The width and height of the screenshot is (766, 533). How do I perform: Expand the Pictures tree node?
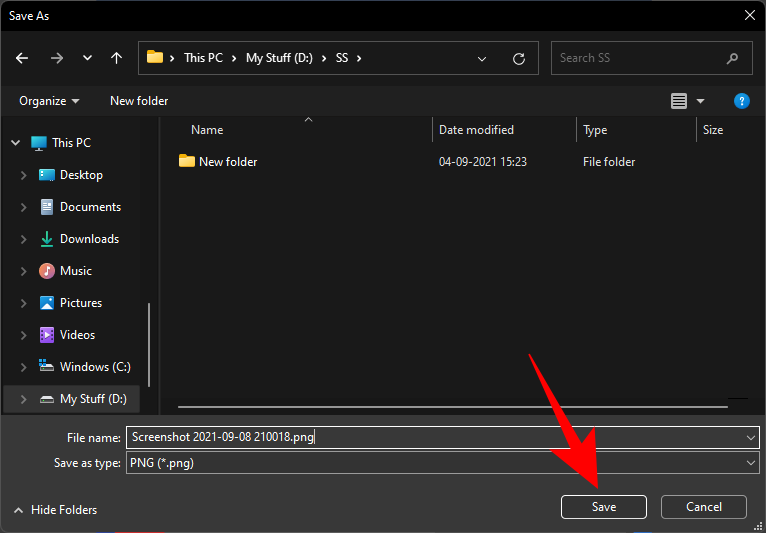24,303
